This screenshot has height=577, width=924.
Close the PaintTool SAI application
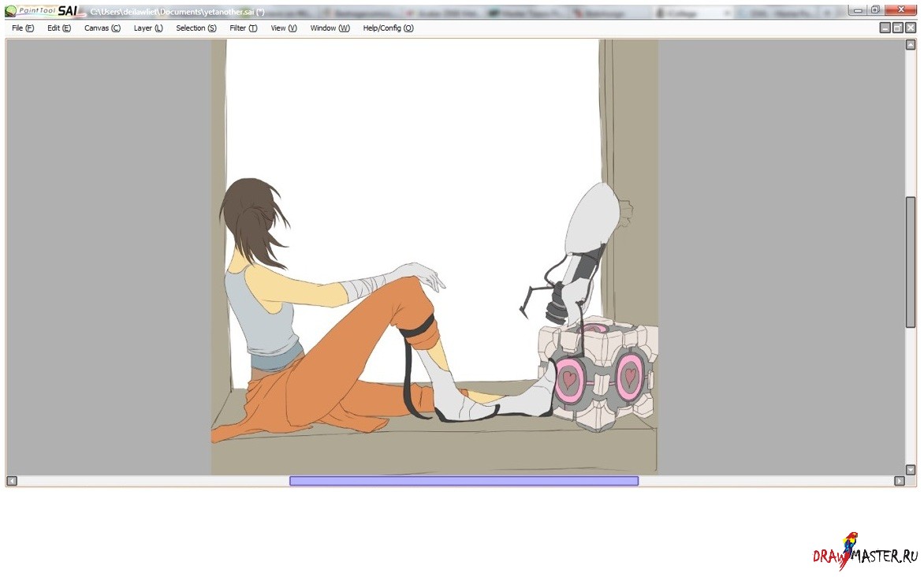tap(900, 10)
